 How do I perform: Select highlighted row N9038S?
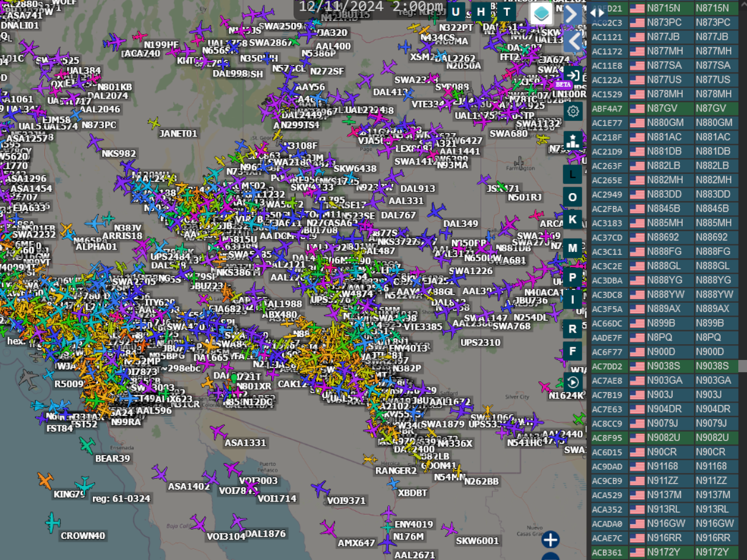(665, 366)
